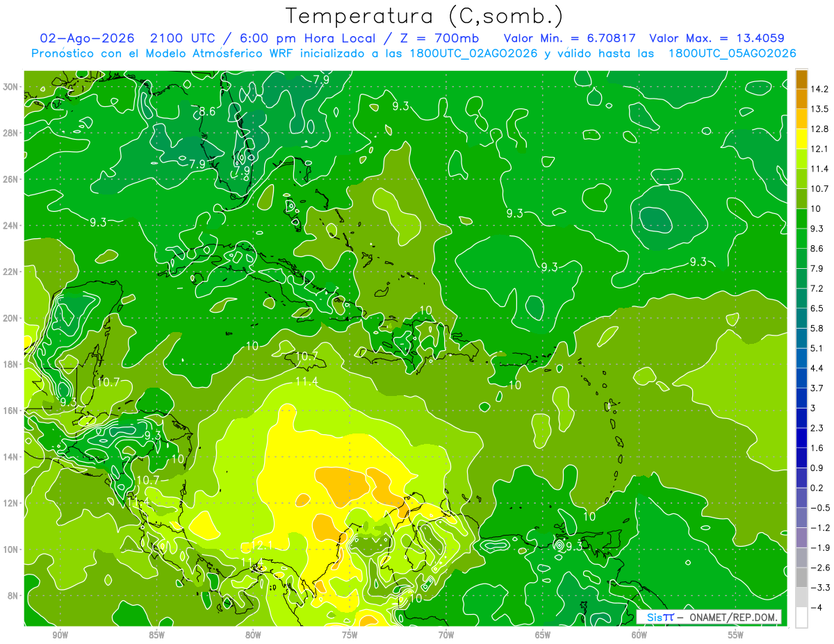Click the '13.5' legend value

coord(819,109)
